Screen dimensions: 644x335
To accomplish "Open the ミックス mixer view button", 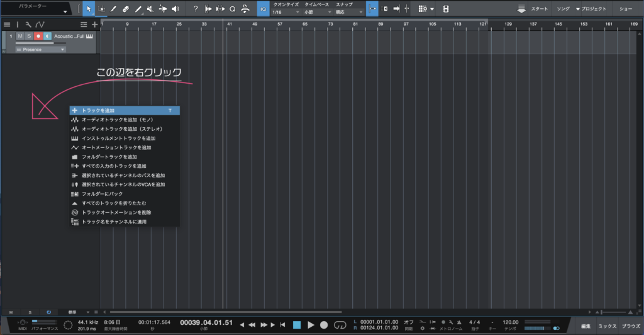I will click(607, 326).
